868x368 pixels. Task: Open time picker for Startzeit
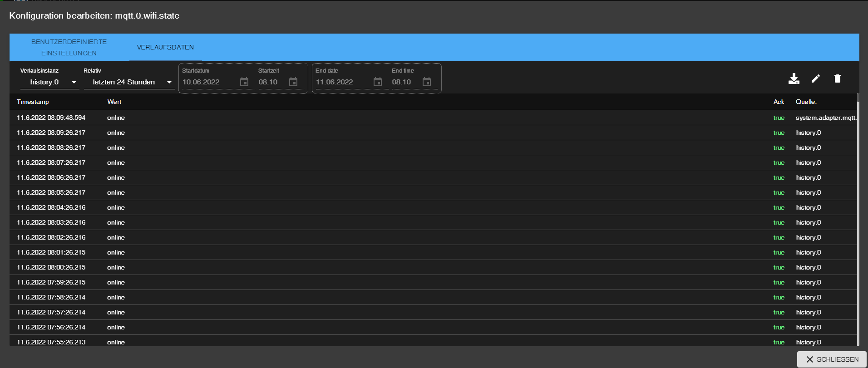pyautogui.click(x=293, y=82)
